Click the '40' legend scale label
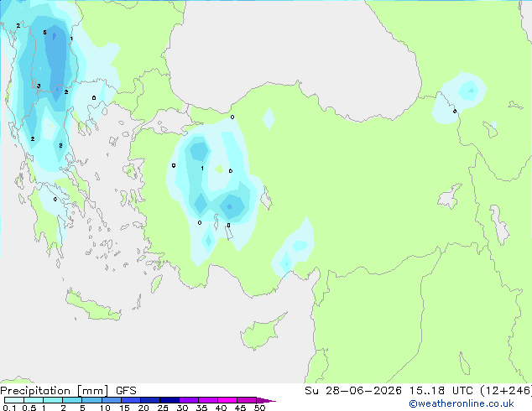Viewport: 532px width, 411px height. [x=221, y=408]
